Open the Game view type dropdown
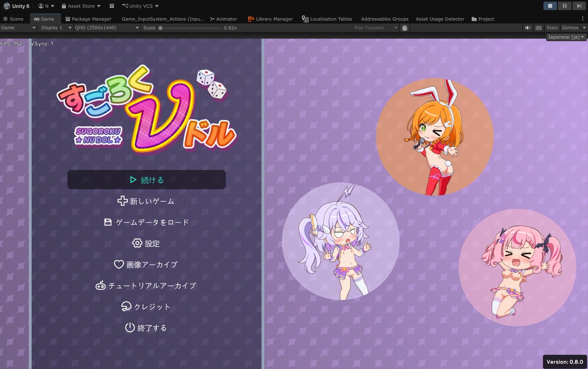 coord(19,28)
